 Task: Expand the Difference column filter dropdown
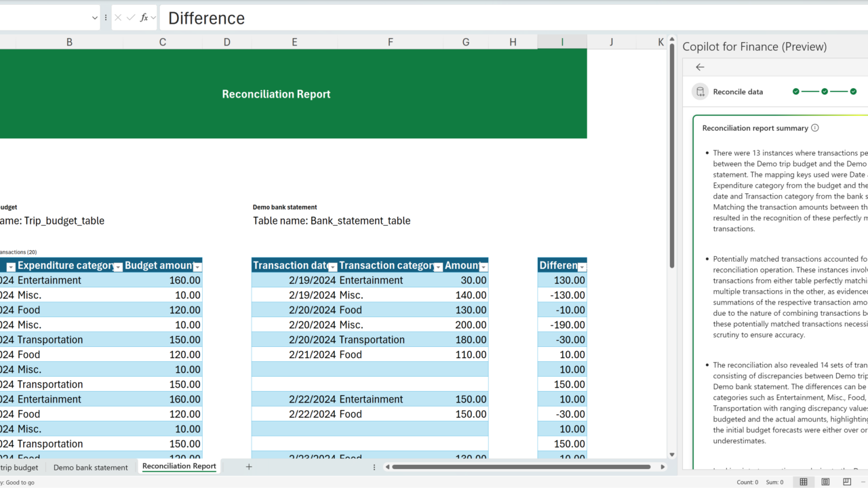(581, 266)
